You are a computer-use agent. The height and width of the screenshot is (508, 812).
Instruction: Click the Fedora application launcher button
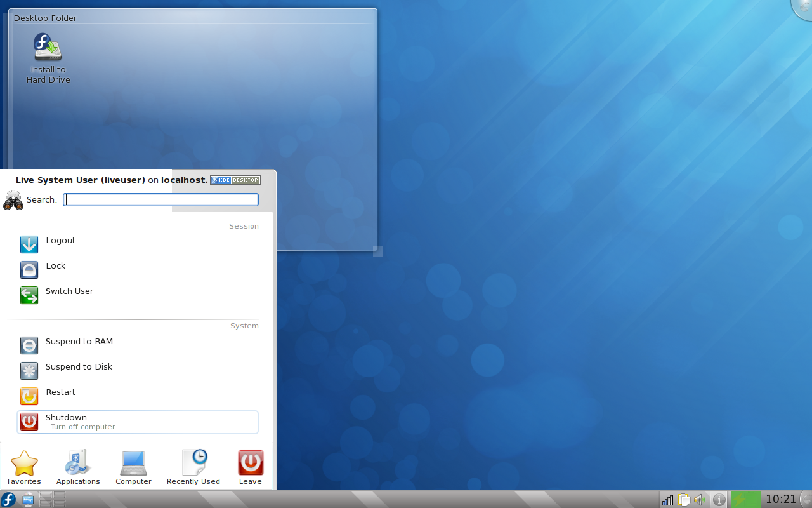tap(8, 500)
